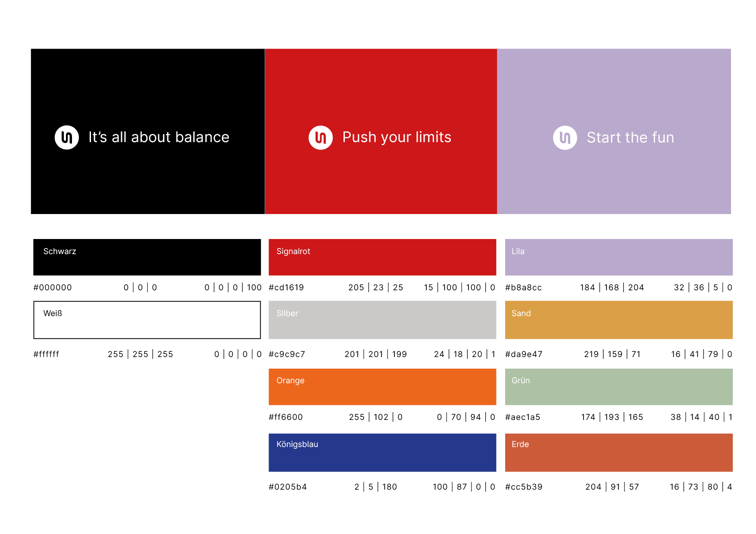
Task: Choose the Erde color swatch
Action: (619, 453)
